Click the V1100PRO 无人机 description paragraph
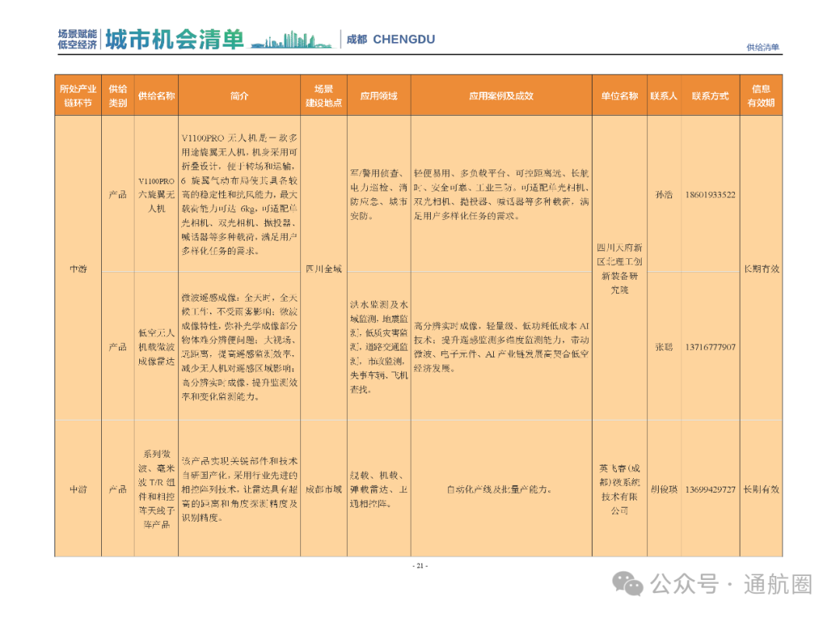The height and width of the screenshot is (618, 840). 240,194
